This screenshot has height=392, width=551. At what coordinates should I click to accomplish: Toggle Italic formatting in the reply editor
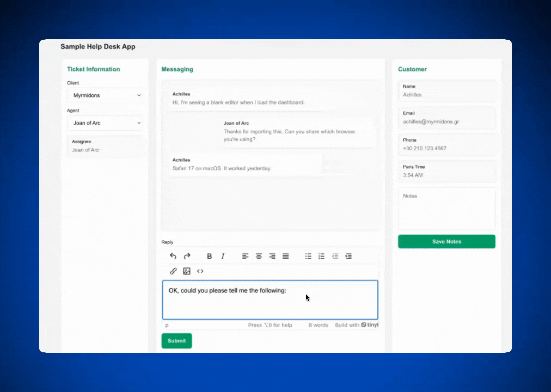coord(223,256)
